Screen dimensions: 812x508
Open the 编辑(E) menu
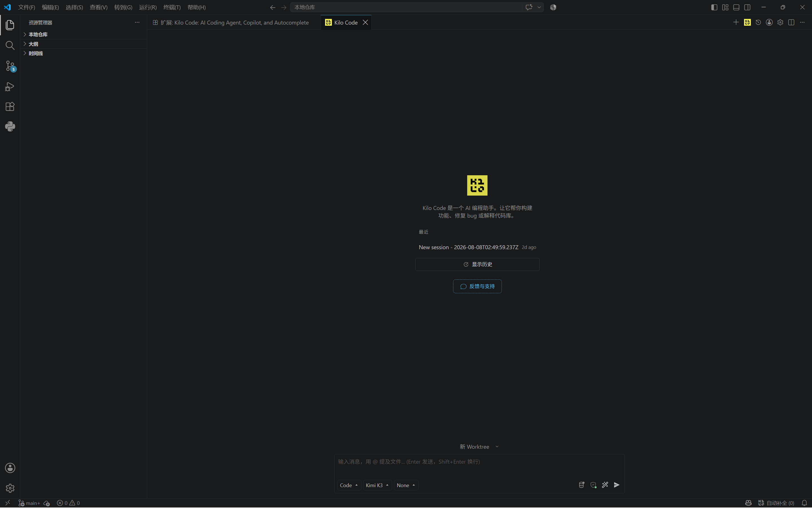(x=50, y=7)
